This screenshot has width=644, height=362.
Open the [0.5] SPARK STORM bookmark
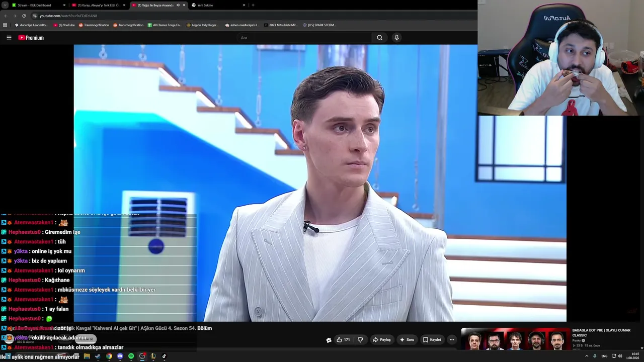tap(319, 25)
